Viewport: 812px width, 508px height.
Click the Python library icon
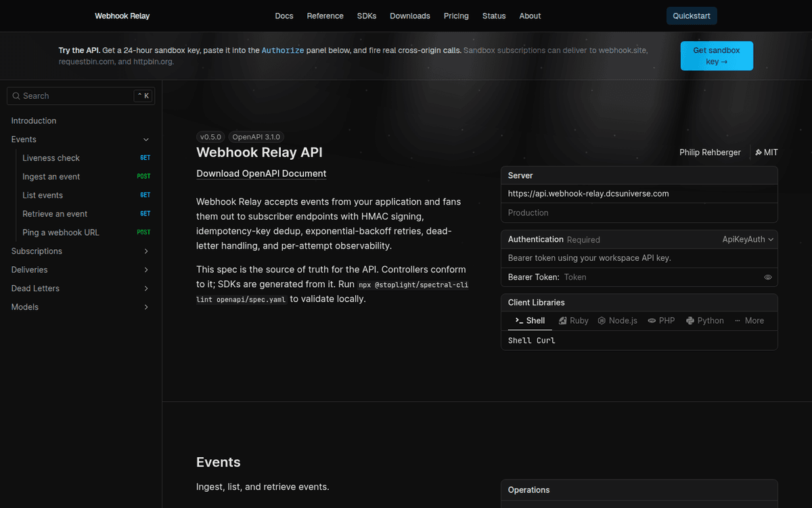coord(690,320)
